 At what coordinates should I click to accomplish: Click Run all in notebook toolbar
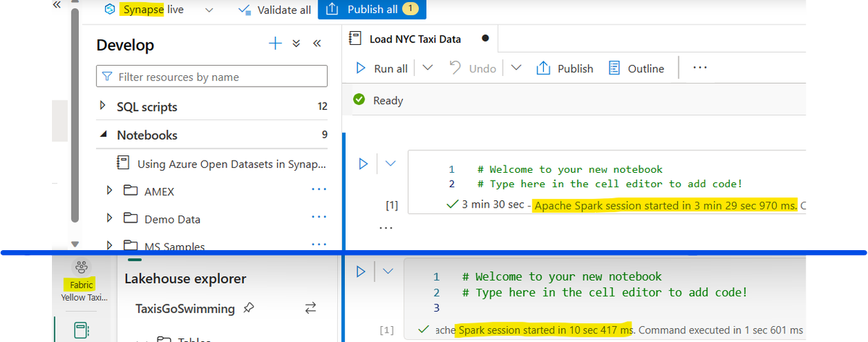pyautogui.click(x=382, y=69)
